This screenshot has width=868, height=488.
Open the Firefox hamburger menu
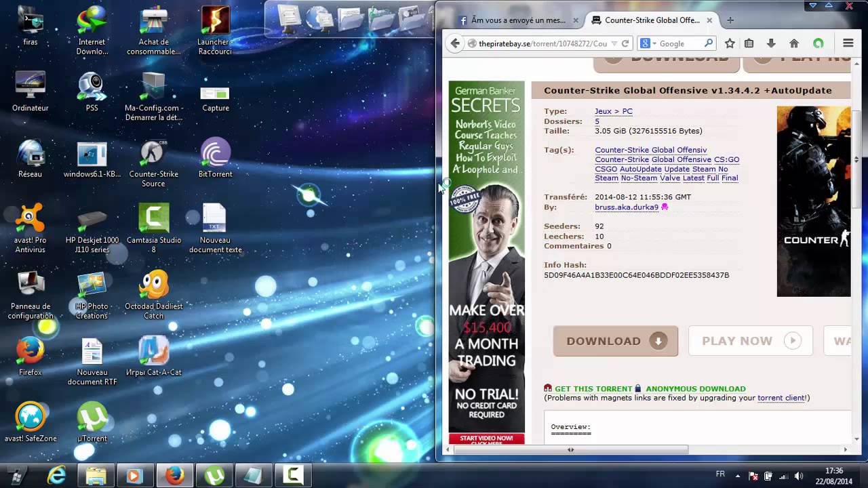click(848, 43)
